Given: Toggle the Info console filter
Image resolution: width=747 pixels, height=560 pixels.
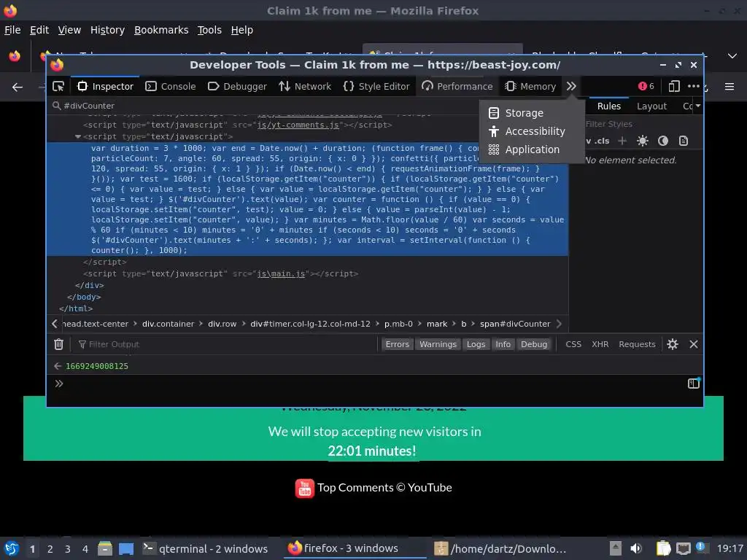Looking at the screenshot, I should (503, 344).
